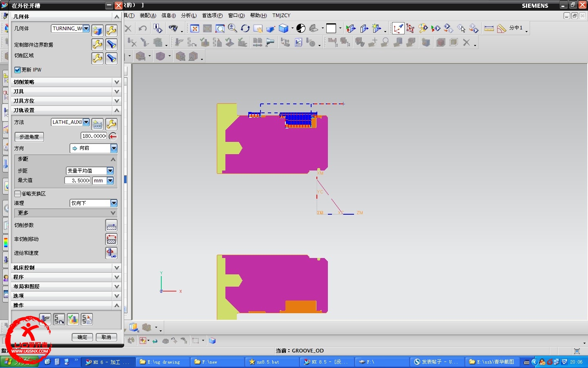Open 进给和速度 settings icon
This screenshot has height=368, width=588.
click(x=111, y=253)
